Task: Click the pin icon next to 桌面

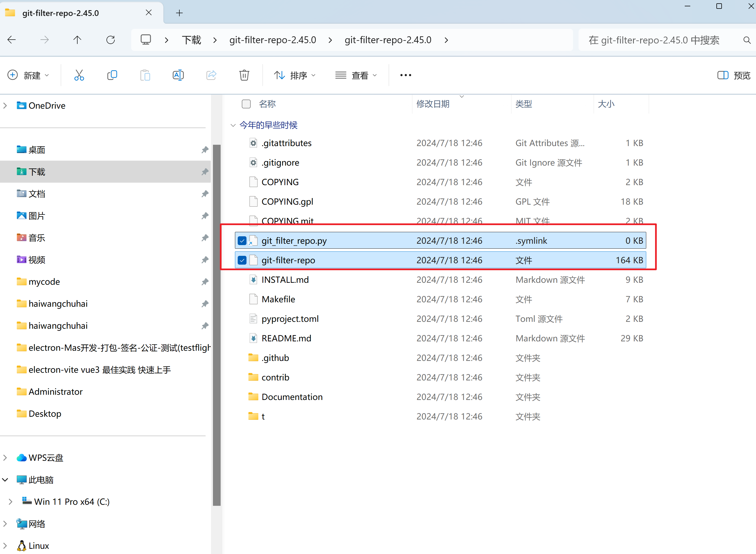Action: pos(205,150)
